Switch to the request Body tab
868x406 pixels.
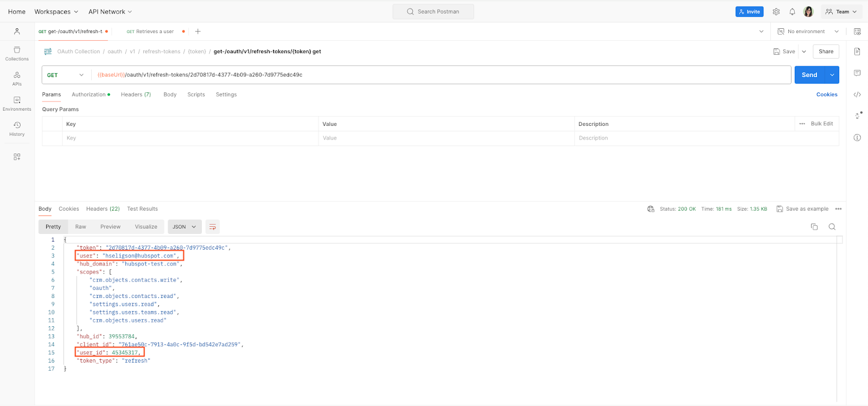170,94
